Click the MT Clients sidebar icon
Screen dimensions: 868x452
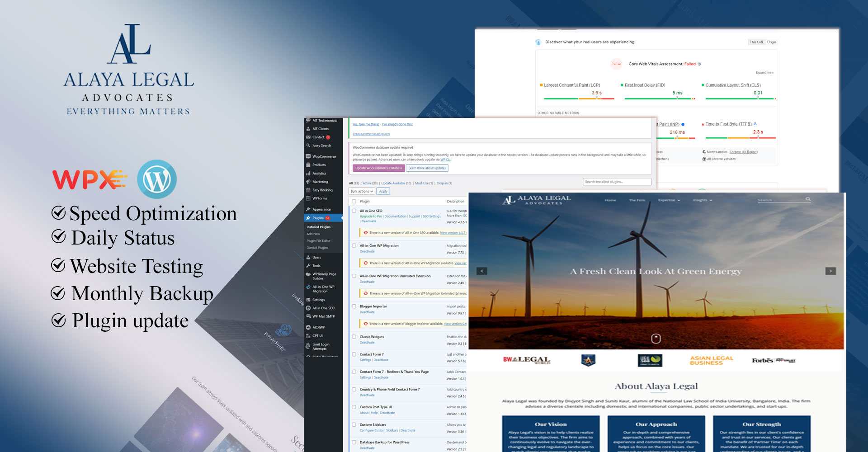click(308, 129)
